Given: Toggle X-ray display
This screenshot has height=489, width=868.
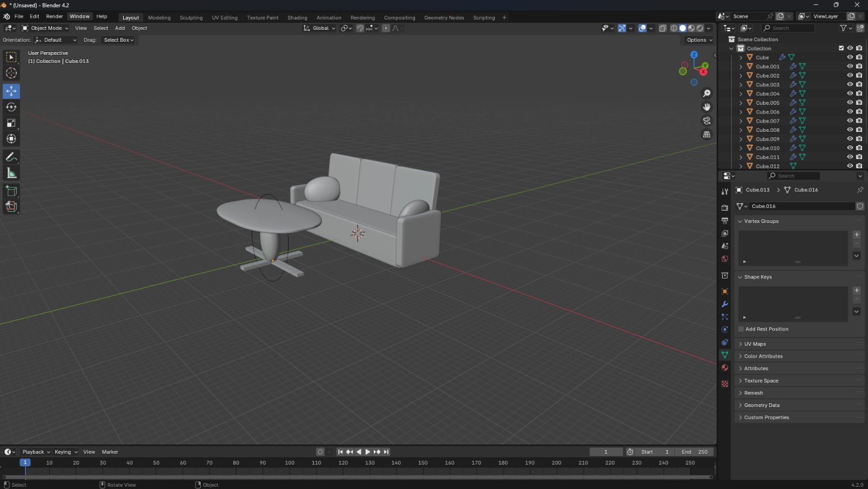Looking at the screenshot, I should tap(663, 28).
